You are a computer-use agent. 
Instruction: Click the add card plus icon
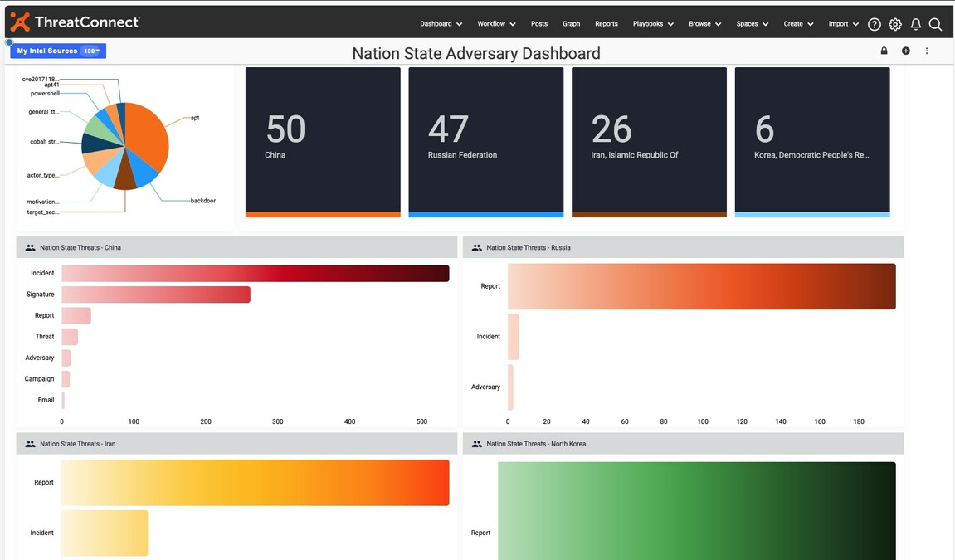[906, 51]
